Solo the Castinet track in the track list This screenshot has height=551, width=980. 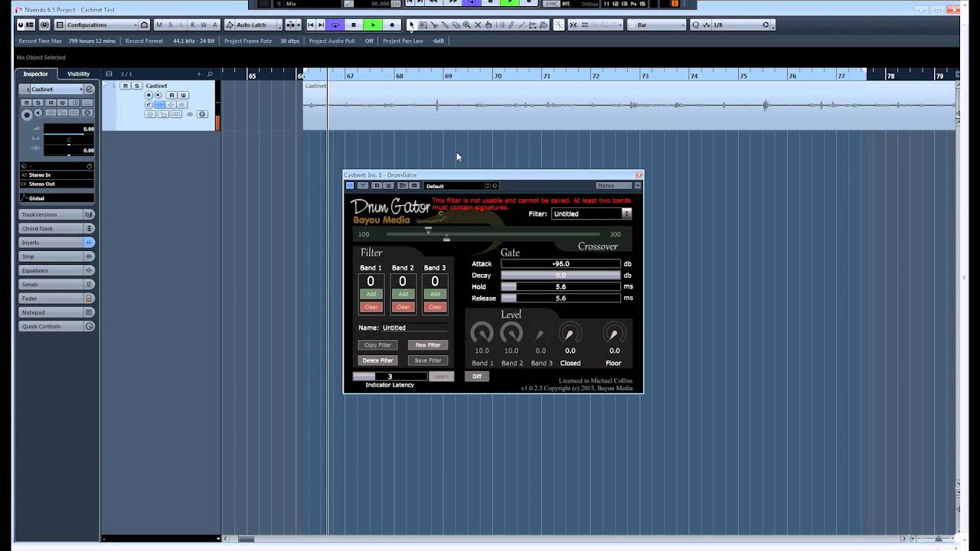137,86
